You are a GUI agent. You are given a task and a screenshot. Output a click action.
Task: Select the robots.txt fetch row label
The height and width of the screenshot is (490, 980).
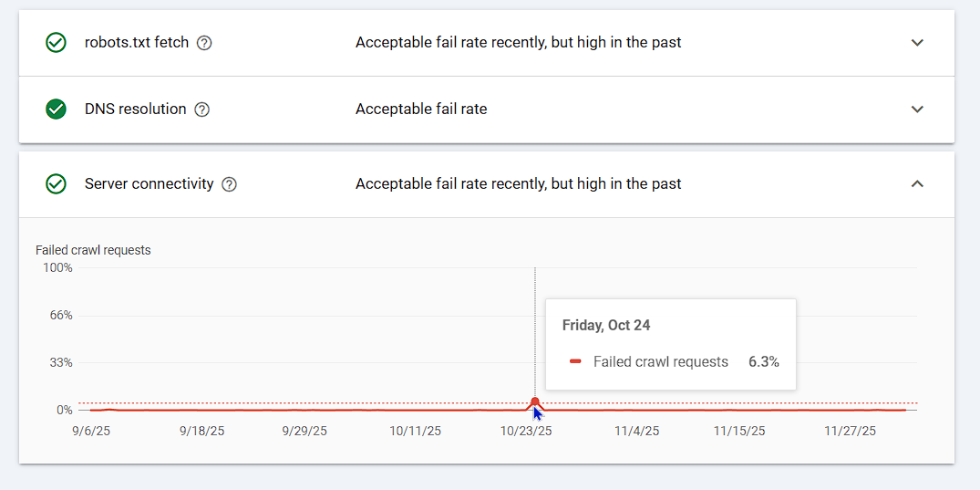(137, 43)
